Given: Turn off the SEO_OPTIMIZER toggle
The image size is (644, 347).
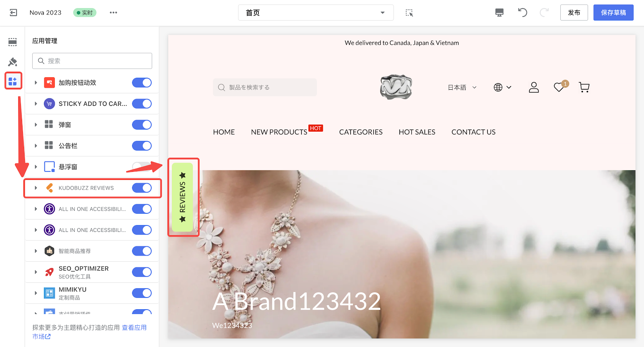Looking at the screenshot, I should 142,272.
